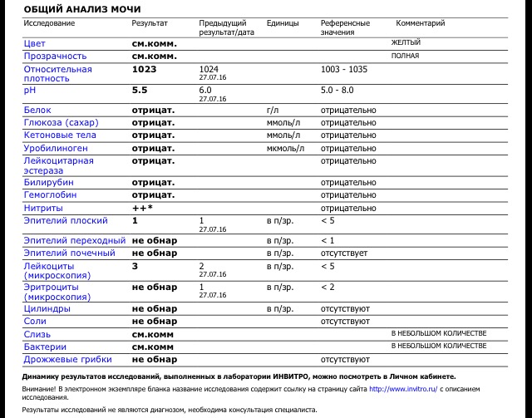The image size is (532, 418).
Task: Select the ЖЕЛТЫЙ comment value
Action: click(406, 42)
